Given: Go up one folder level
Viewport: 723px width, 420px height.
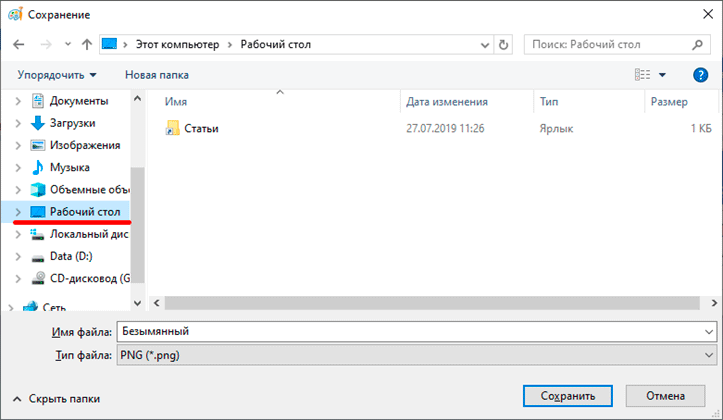Looking at the screenshot, I should [87, 45].
